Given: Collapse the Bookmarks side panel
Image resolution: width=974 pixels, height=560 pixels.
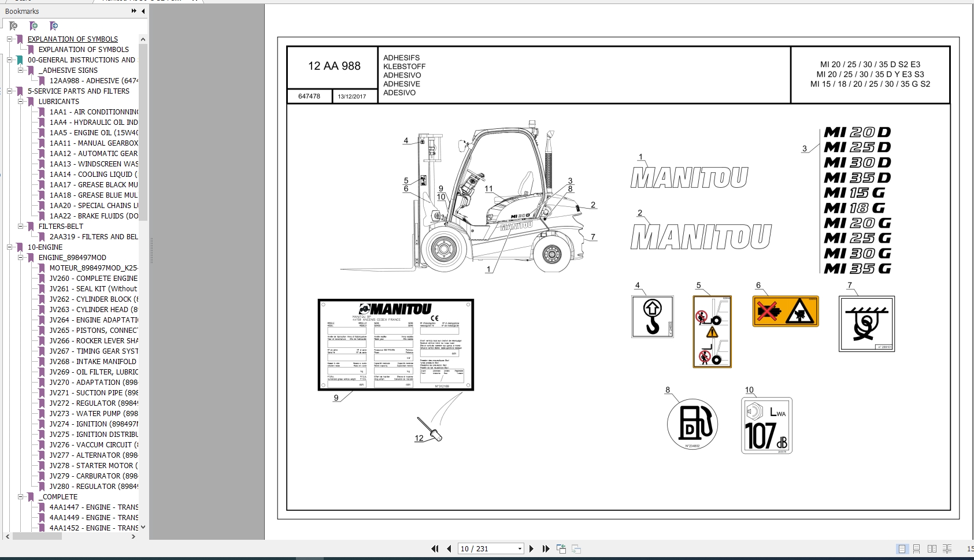Looking at the screenshot, I should [143, 11].
